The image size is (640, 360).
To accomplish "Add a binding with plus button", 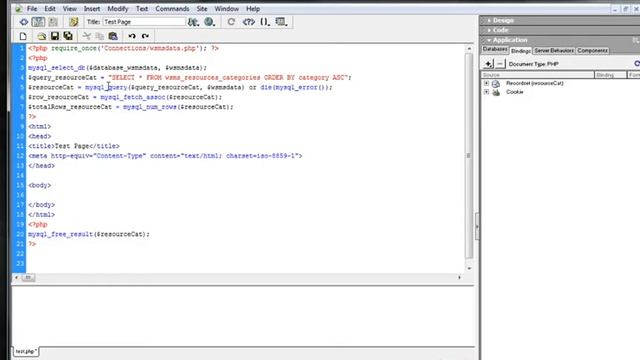I will pos(488,64).
